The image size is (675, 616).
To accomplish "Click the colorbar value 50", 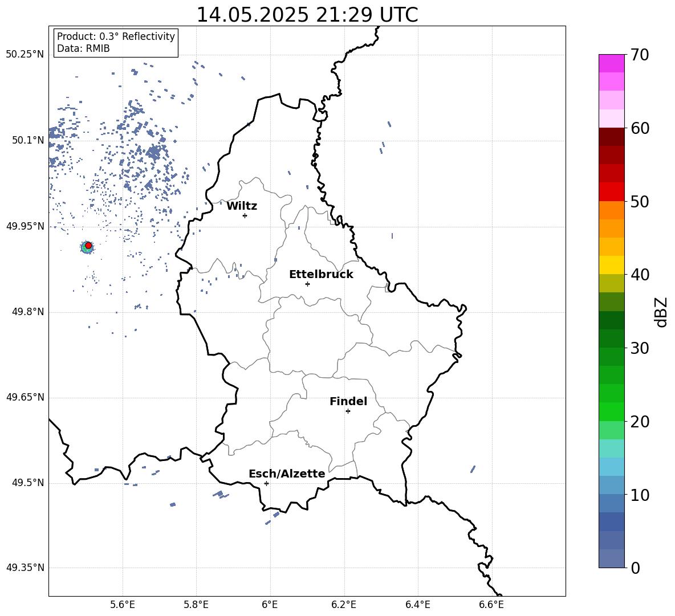I will tap(640, 201).
